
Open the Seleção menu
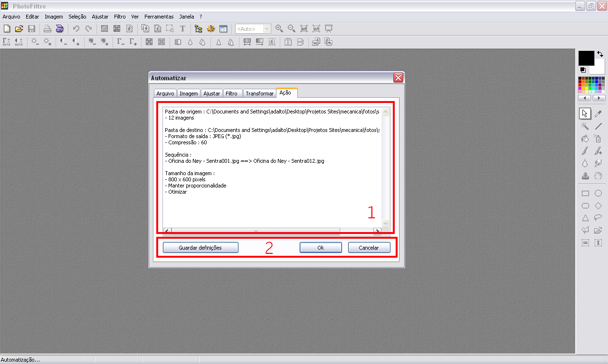click(77, 17)
